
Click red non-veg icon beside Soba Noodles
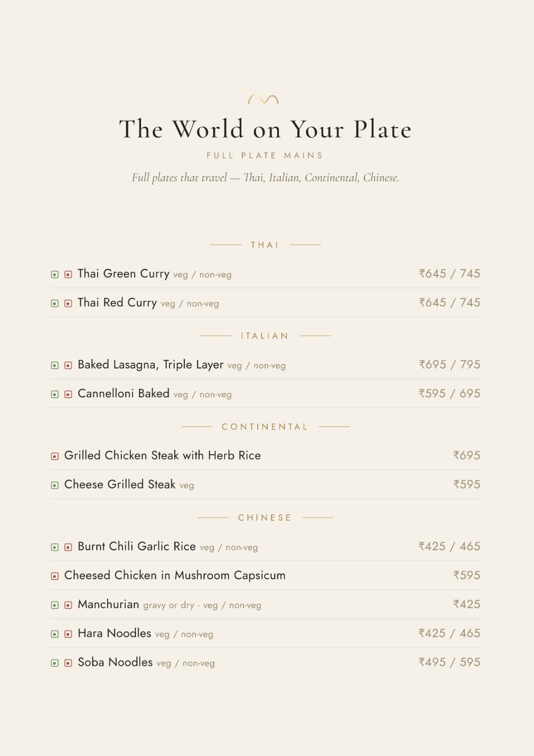click(68, 663)
